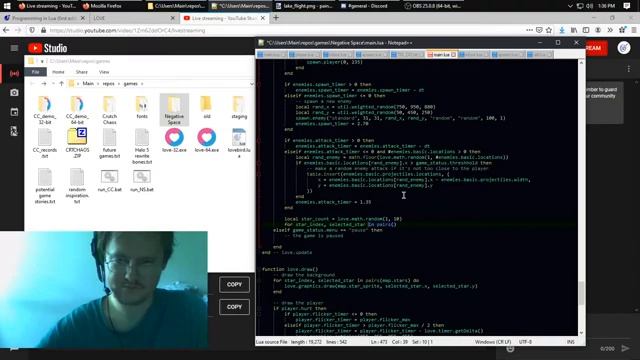Select run_NS.bat file
Screen dimensions: 640x360
click(x=142, y=181)
